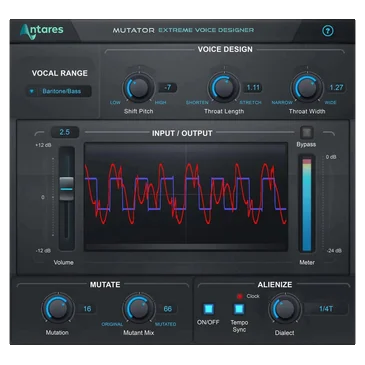The image size is (365, 365).
Task: Toggle the Alienize ON/OFF switch
Action: click(209, 309)
